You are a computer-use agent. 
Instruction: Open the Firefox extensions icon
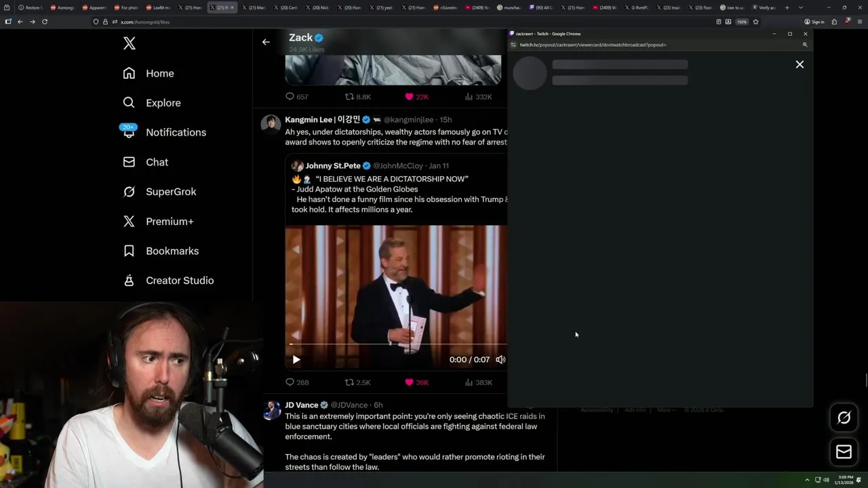[x=834, y=22]
